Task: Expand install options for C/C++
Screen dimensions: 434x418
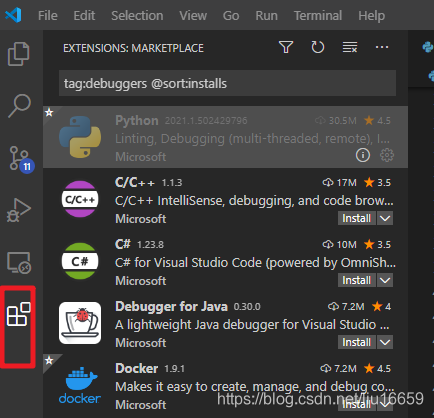Action: pos(385,218)
